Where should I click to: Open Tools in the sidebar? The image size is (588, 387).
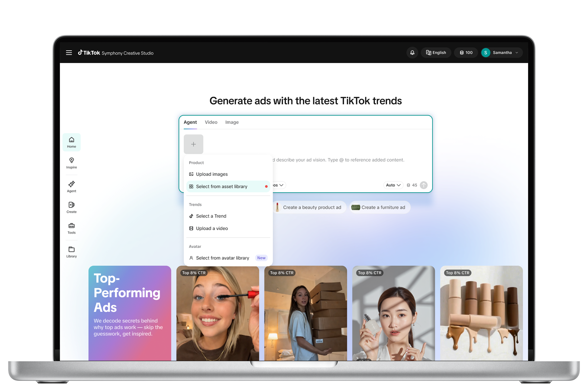(72, 228)
